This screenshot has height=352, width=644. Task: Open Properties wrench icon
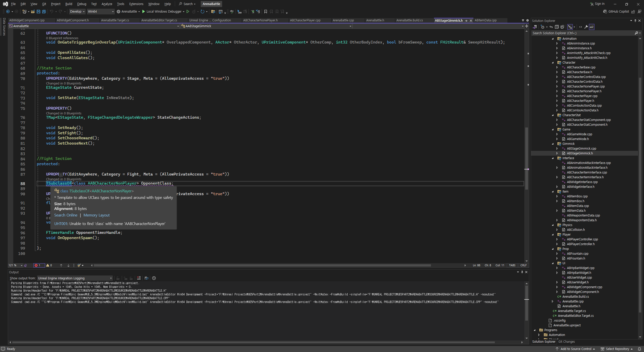[x=586, y=27]
